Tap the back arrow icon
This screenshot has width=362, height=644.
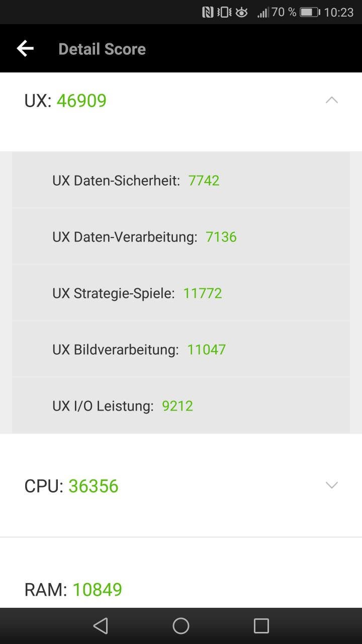coord(25,49)
